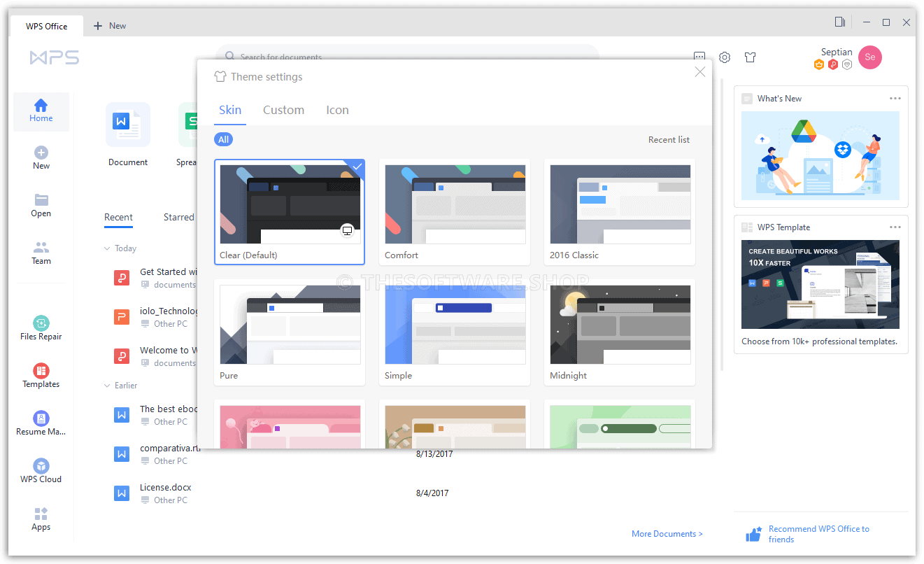Click the Writer icon beside comparativa file
This screenshot has width=924, height=564.
tap(122, 454)
